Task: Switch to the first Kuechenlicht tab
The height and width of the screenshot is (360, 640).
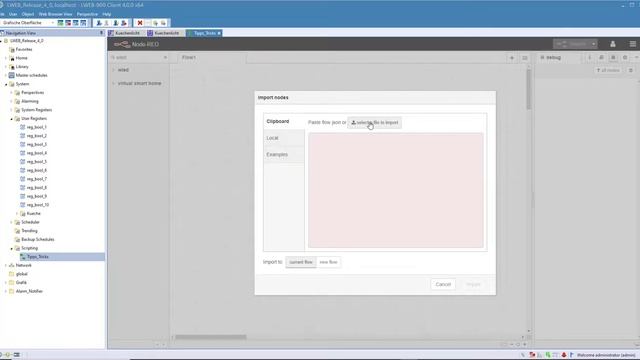Action: point(125,33)
